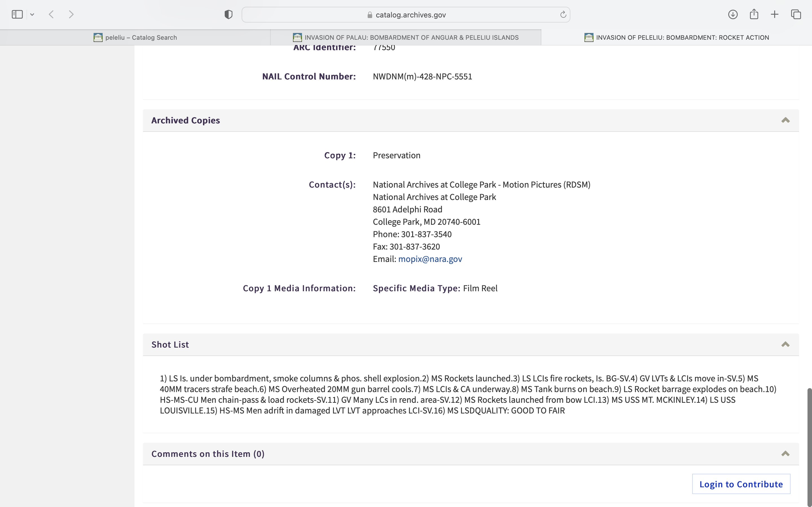This screenshot has width=812, height=507.
Task: Collapse Comments on this Item section
Action: click(785, 454)
